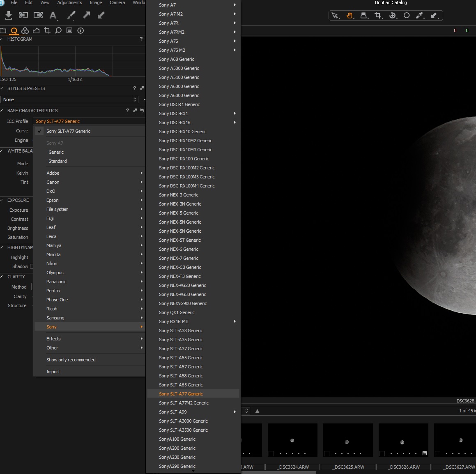
Task: Toggle color tag box on _DSC3624.ARW thumbnail
Action: tap(271, 453)
